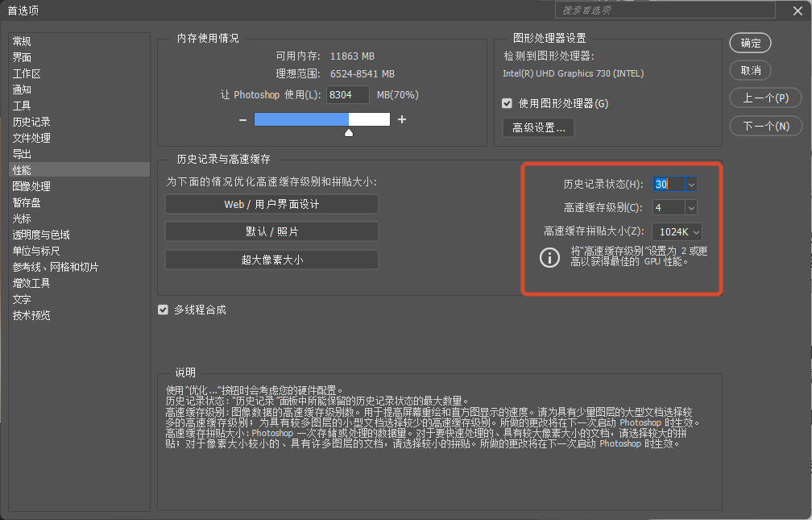Click the 搜索首选项 search box
The image size is (812, 520).
665,10
